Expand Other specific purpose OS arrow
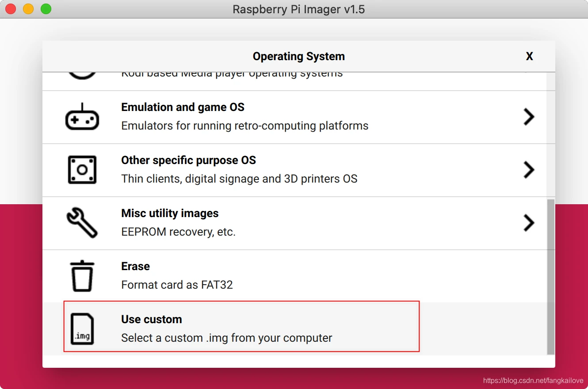 coord(529,170)
